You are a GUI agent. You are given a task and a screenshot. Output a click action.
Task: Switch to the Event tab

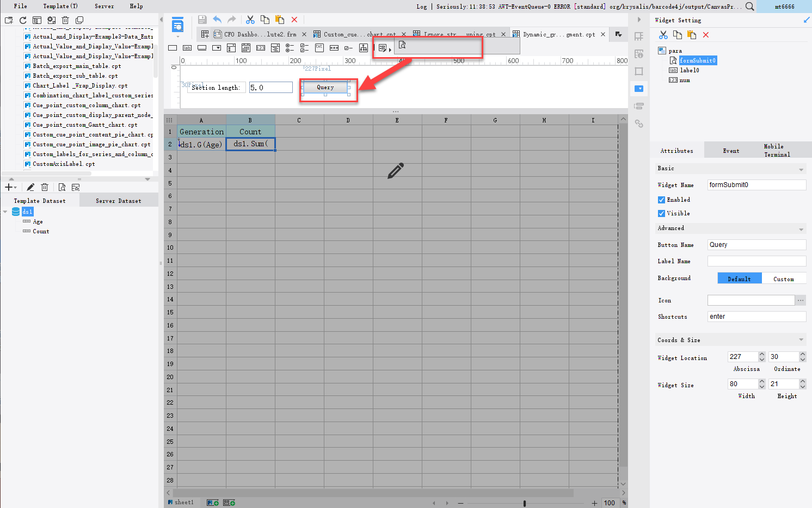731,150
